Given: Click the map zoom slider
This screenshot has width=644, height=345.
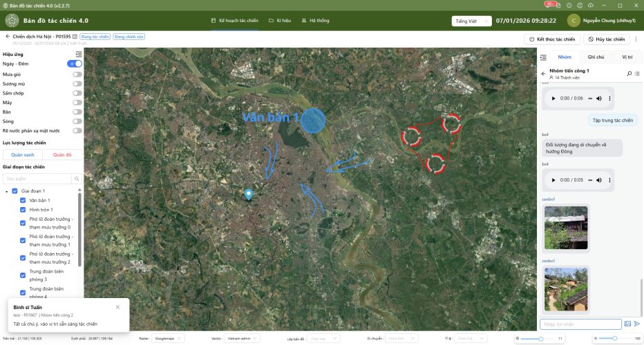Looking at the screenshot, I should coord(540,339).
